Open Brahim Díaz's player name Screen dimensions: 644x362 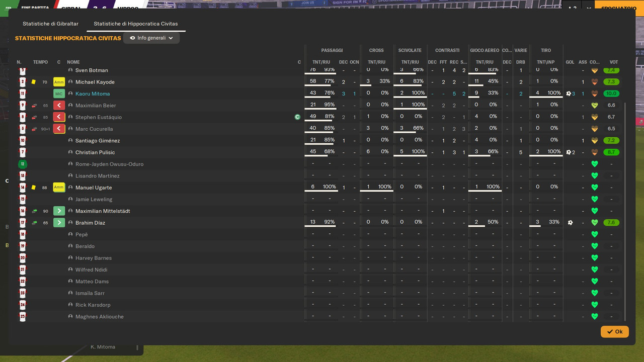[x=90, y=223]
